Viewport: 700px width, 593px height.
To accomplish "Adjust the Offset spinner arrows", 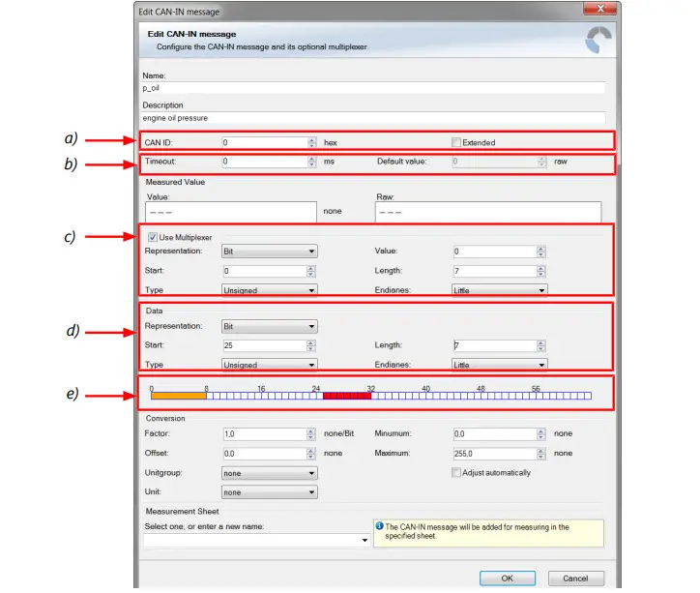I will (311, 454).
